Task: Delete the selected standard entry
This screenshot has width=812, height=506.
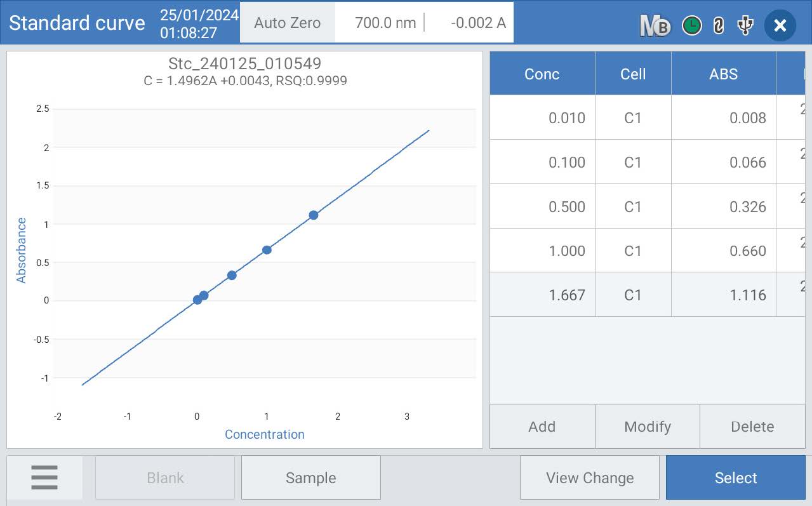Action: tap(752, 427)
